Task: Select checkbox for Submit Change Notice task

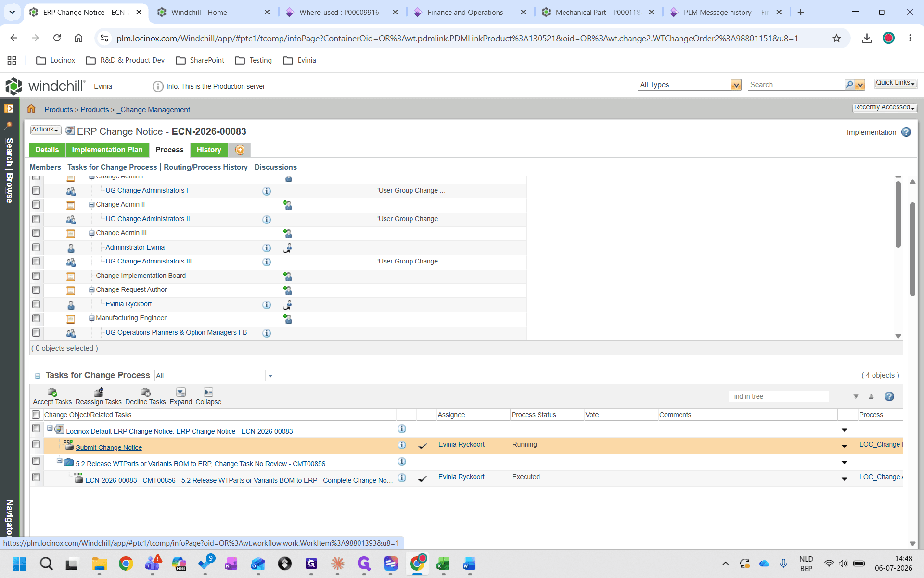Action: [36, 445]
